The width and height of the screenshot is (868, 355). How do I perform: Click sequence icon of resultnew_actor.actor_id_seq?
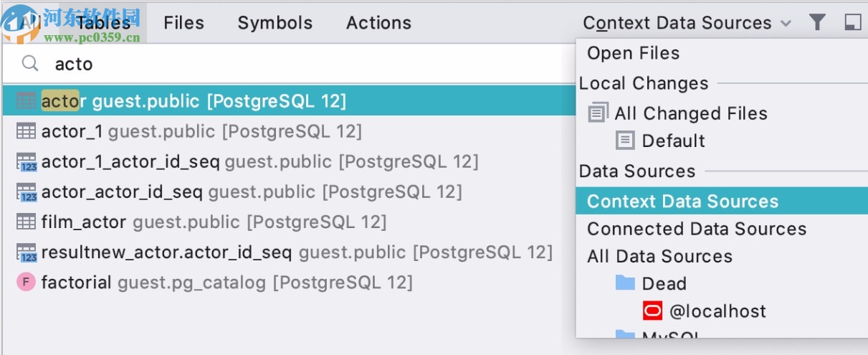pyautogui.click(x=26, y=252)
